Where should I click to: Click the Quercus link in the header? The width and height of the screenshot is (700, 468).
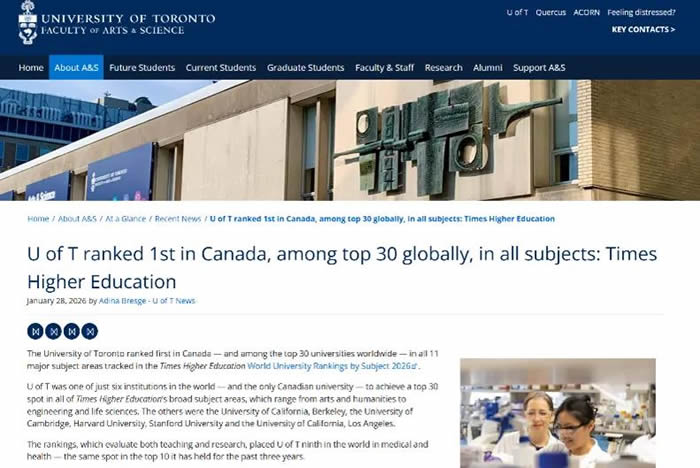click(550, 13)
